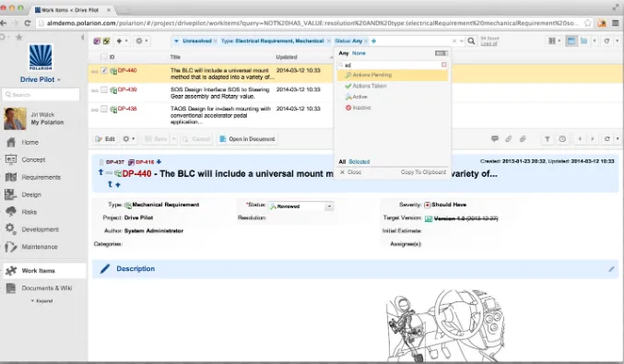Screen dimensions: 624x364
Task: Open the detail gear actions dropdown
Action: pyautogui.click(x=128, y=139)
